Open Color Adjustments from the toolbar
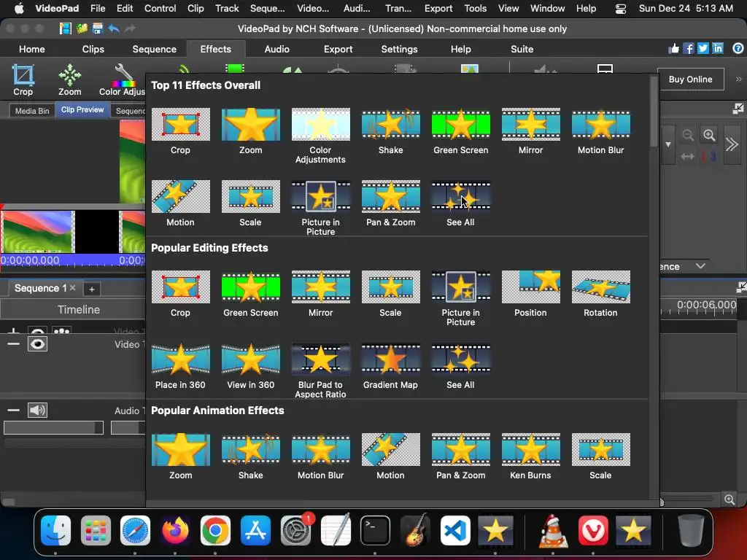This screenshot has width=747, height=560. [122, 80]
